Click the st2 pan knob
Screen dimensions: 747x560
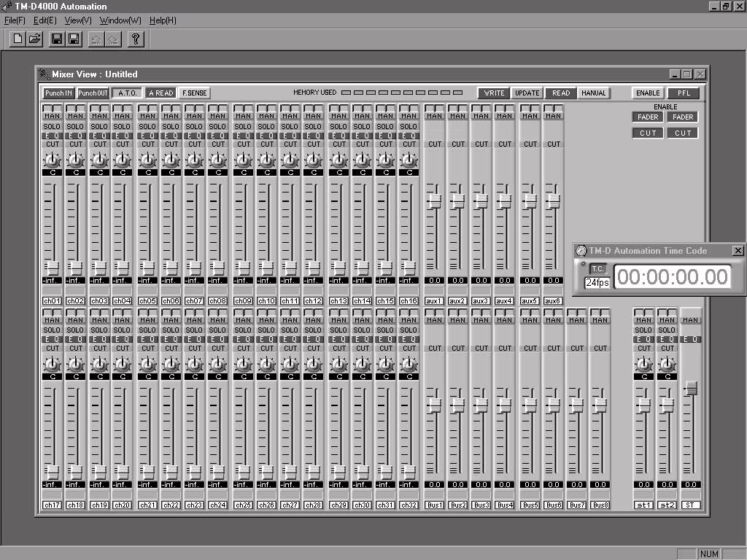(x=667, y=365)
